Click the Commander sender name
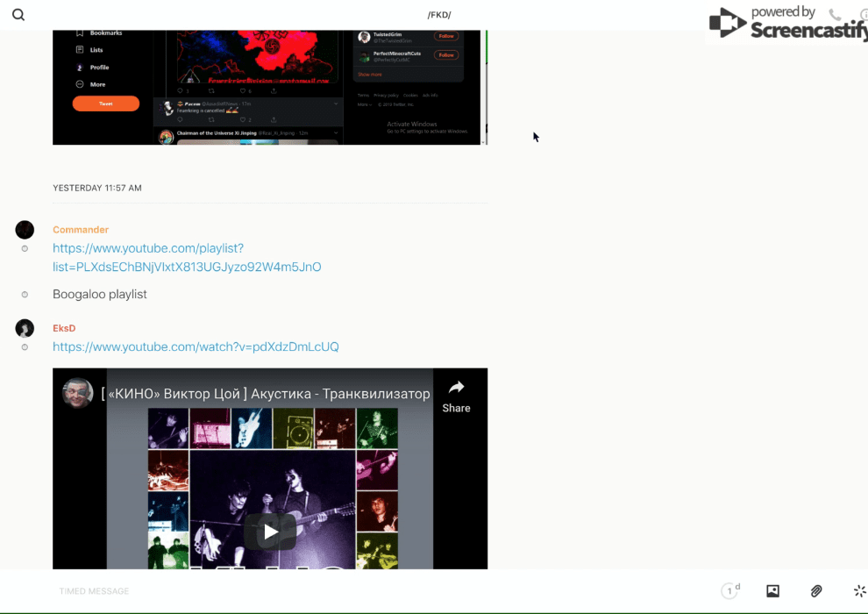Viewport: 868px width, 614px height. (x=81, y=230)
